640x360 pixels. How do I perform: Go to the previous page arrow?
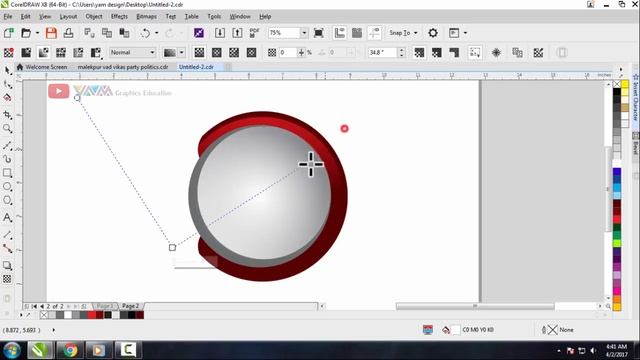click(x=42, y=306)
